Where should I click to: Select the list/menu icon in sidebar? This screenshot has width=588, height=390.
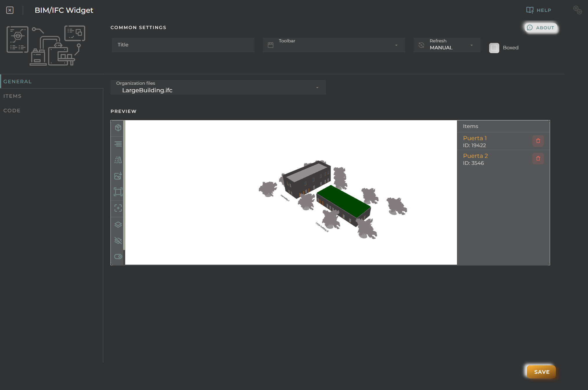(x=118, y=144)
